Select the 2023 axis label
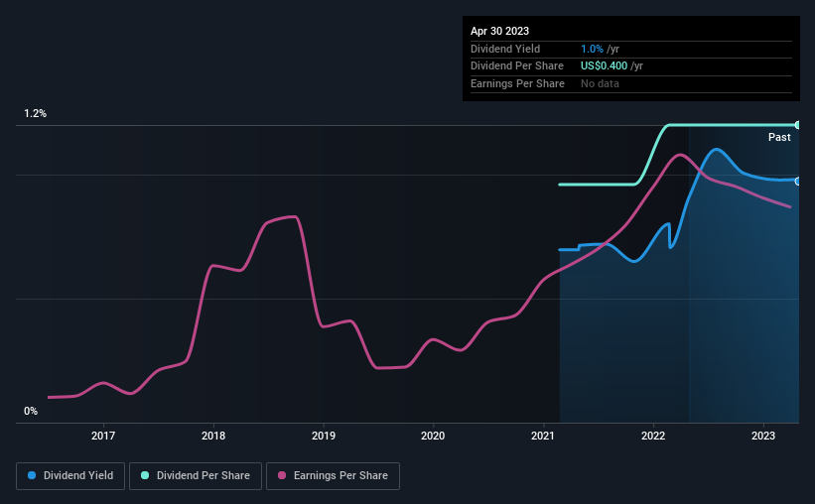This screenshot has height=504, width=815. tap(763, 436)
